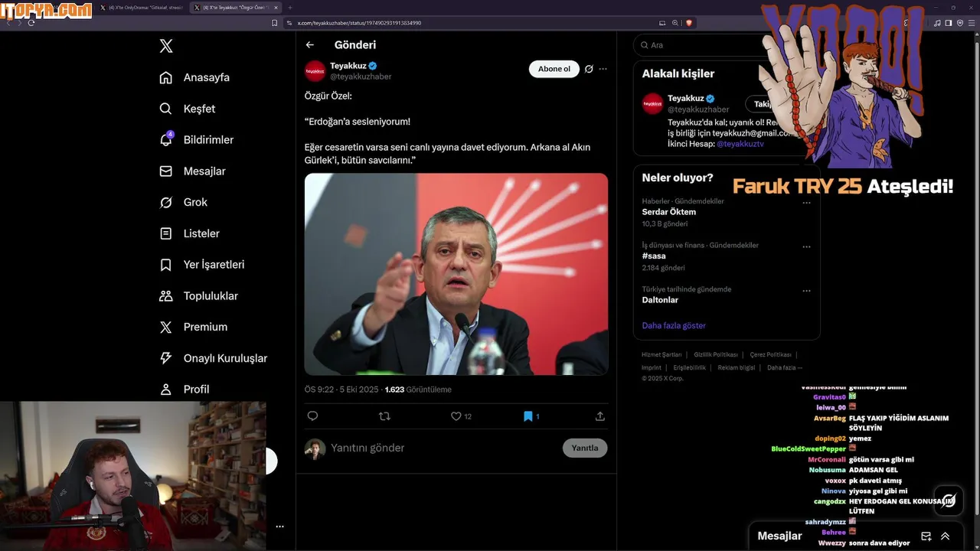Open the Özgür Özel photo
The image size is (980, 551).
coord(456,274)
